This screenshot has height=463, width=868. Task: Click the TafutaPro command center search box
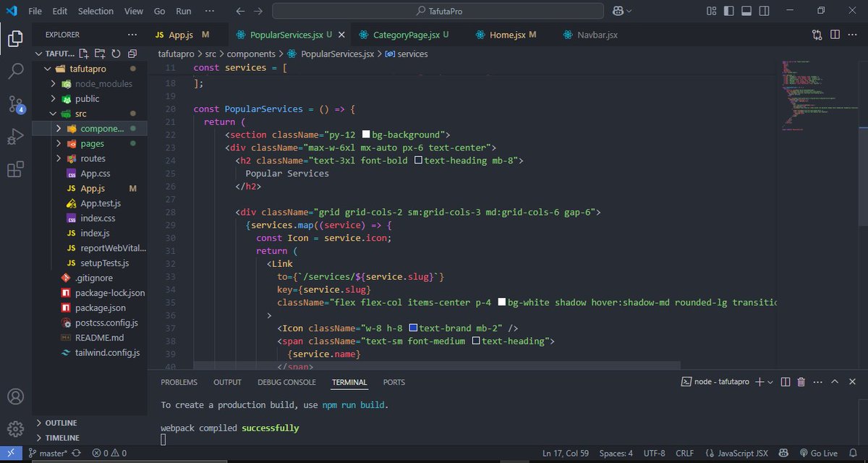pyautogui.click(x=438, y=11)
